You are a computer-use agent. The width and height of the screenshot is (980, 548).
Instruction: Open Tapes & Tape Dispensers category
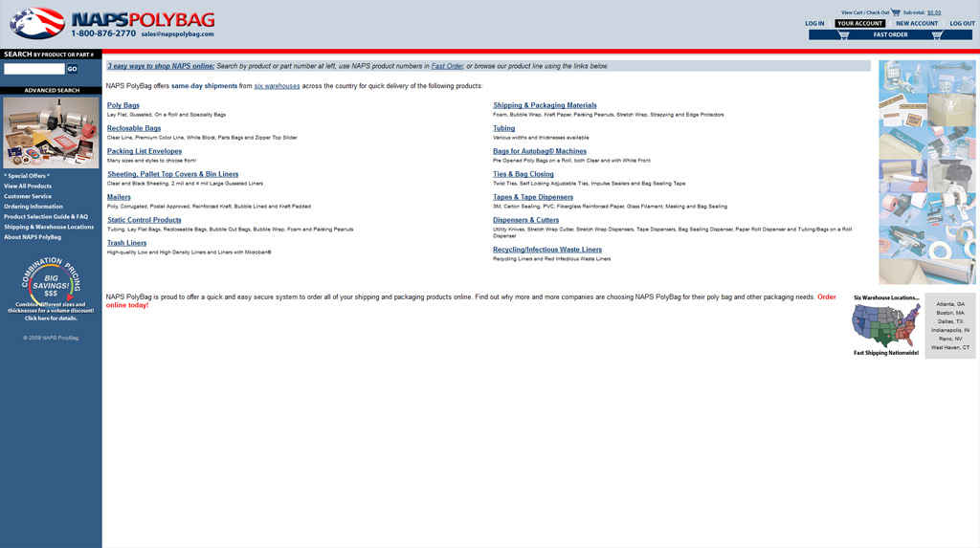click(x=533, y=197)
